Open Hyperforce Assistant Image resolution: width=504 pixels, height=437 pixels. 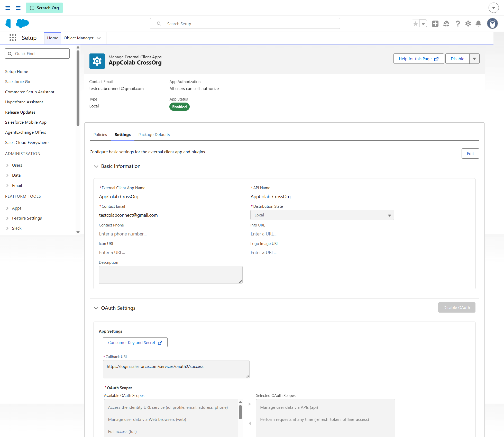point(24,102)
